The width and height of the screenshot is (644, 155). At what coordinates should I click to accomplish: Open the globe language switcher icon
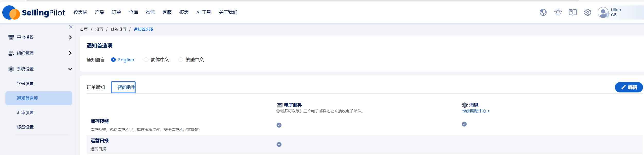pyautogui.click(x=543, y=12)
